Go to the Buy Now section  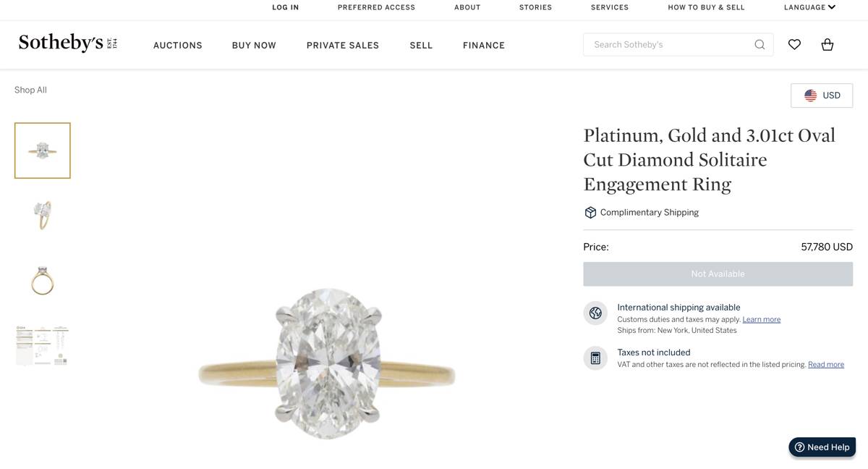coord(254,45)
